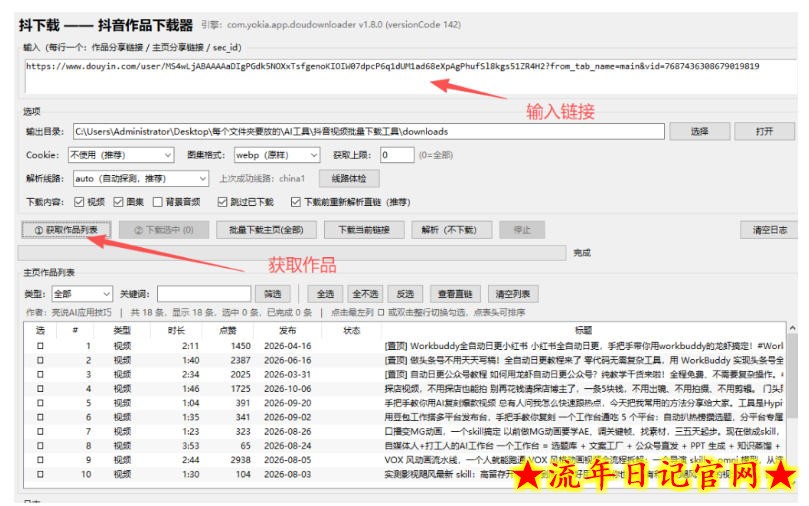Click duration 3:53 cell
The width and height of the screenshot is (809, 506).
coord(190,446)
